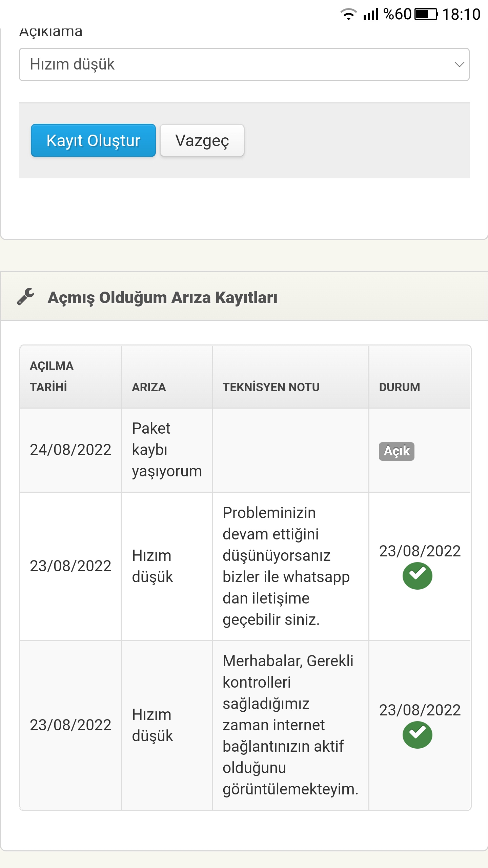Click the Merhabalar technician note cell
Image resolution: width=488 pixels, height=868 pixels.
(x=290, y=725)
